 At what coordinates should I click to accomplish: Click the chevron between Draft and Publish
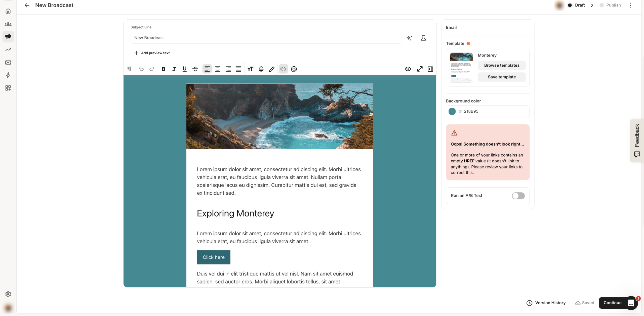[592, 5]
